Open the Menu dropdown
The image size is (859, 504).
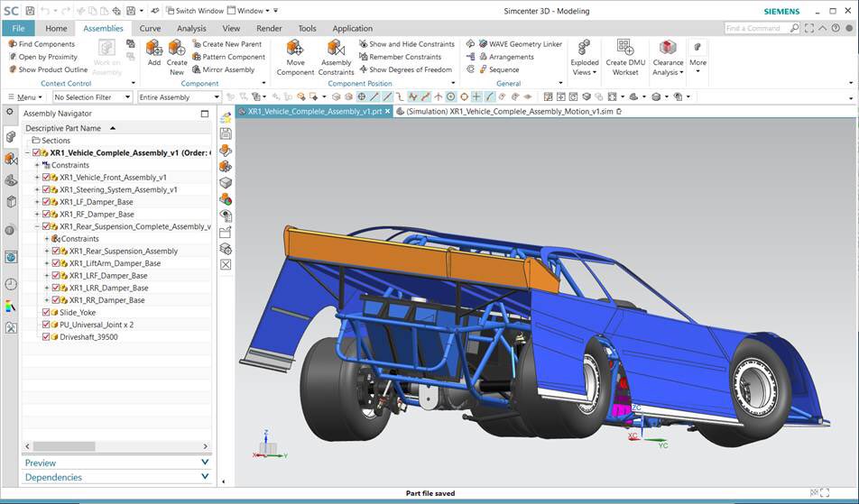pos(25,96)
